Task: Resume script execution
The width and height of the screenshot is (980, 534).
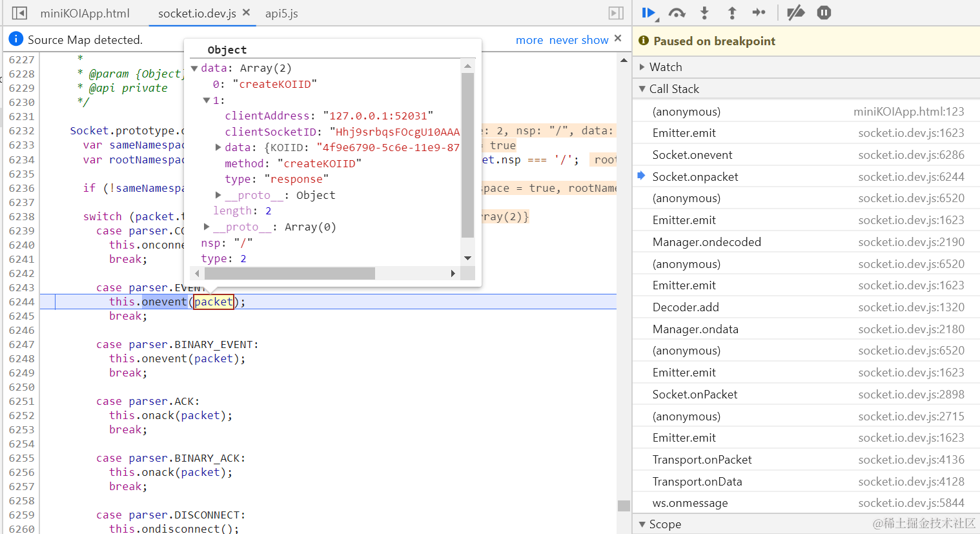Action: pyautogui.click(x=649, y=13)
